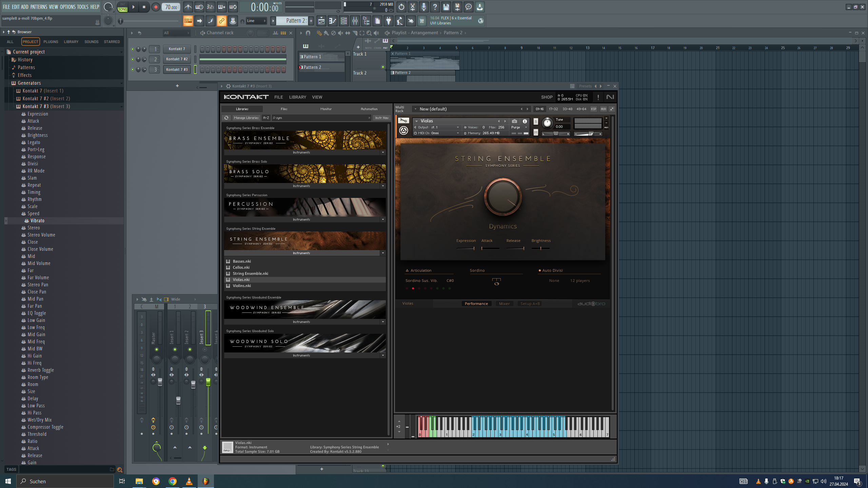Open the content library shopping cart
Screen dimensions: 868x488
pos(421,21)
